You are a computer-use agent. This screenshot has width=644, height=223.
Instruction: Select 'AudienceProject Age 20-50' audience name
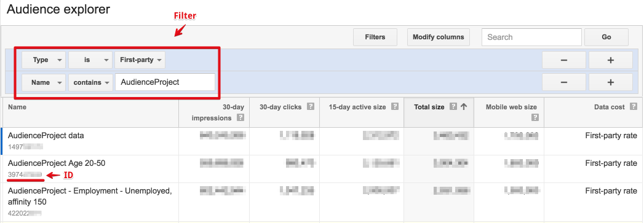(x=57, y=163)
